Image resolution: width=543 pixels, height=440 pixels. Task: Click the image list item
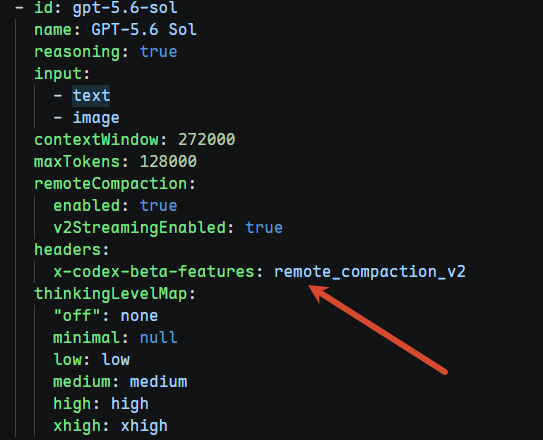(96, 118)
